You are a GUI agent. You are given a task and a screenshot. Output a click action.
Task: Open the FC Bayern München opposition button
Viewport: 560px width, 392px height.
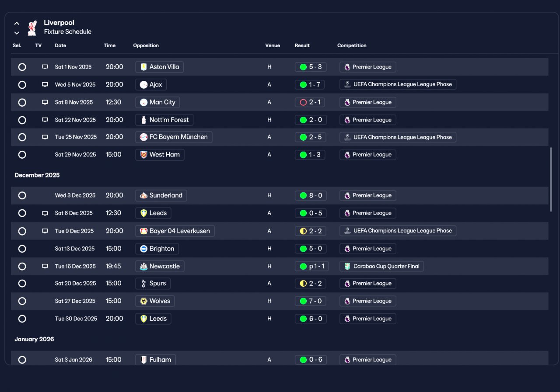(174, 137)
